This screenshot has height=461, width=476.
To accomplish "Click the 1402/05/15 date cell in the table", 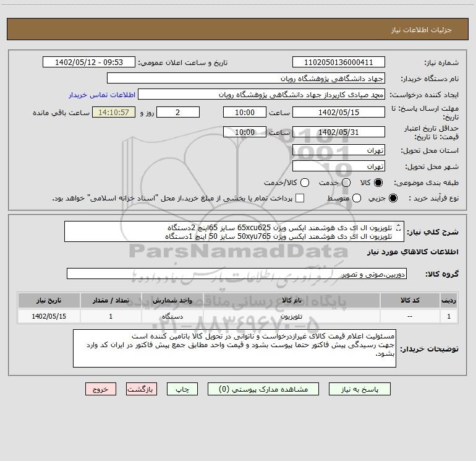I will 49,316.
